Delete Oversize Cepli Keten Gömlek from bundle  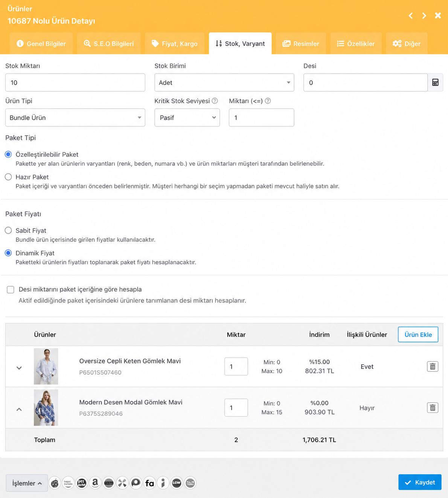[433, 367]
